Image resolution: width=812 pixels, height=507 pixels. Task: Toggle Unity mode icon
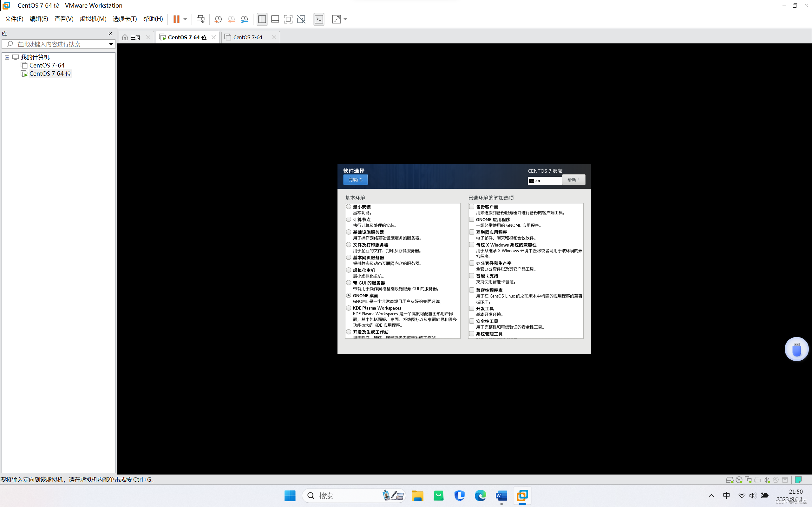click(301, 19)
